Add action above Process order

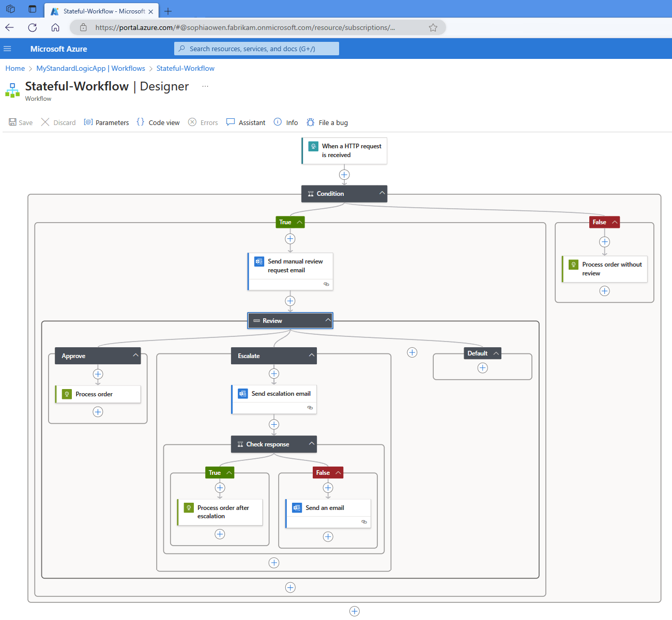click(x=98, y=374)
